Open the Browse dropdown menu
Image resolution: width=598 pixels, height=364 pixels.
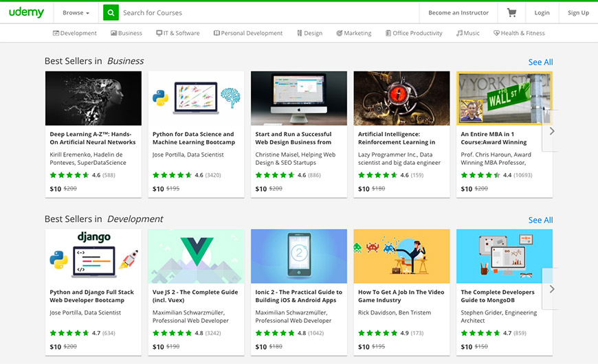click(76, 12)
